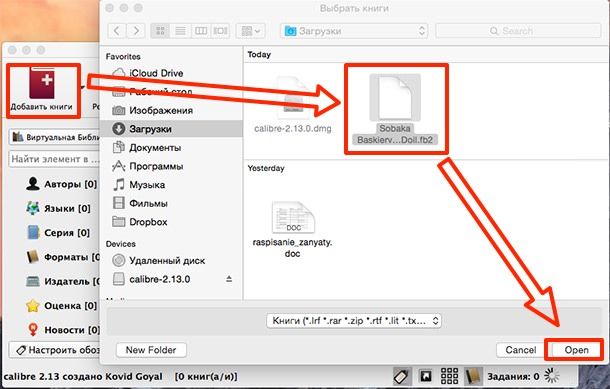610x389 pixels.
Task: Select the Авторы category in tag browser
Action: 61,184
